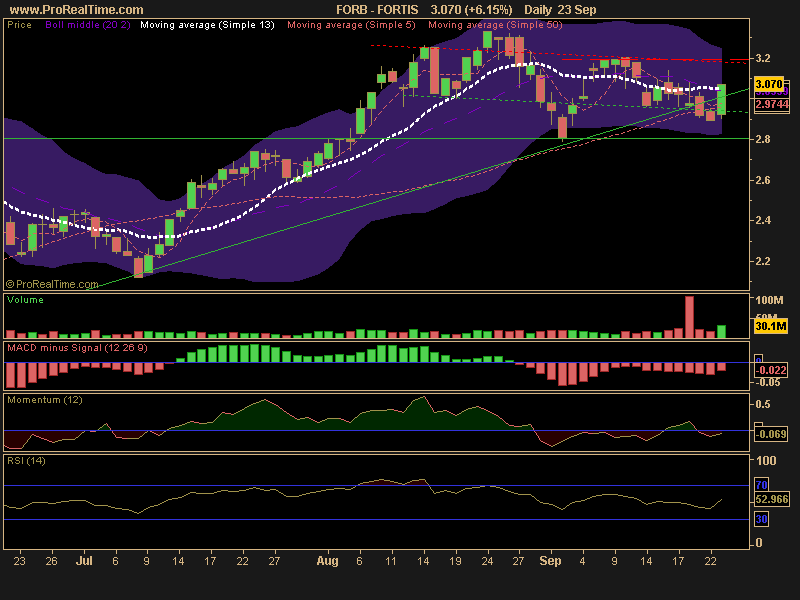Select the Moving average (Simple 50) legend

point(495,24)
